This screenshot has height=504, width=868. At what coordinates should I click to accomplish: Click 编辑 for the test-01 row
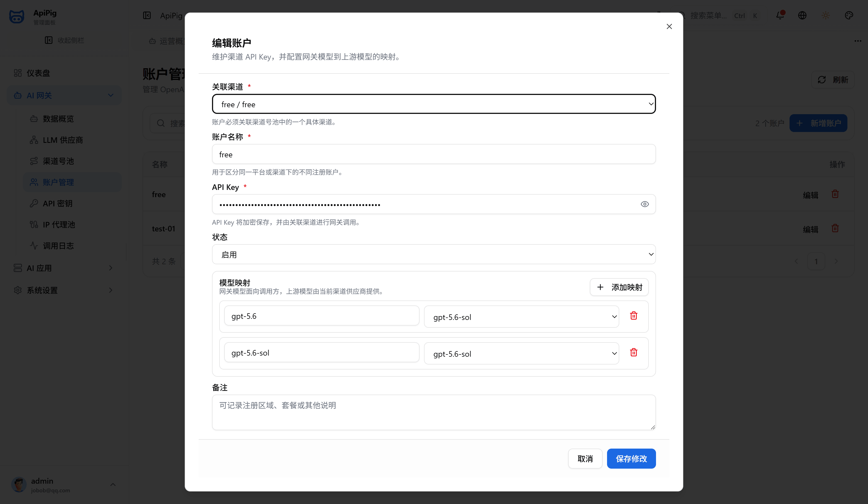tap(810, 229)
